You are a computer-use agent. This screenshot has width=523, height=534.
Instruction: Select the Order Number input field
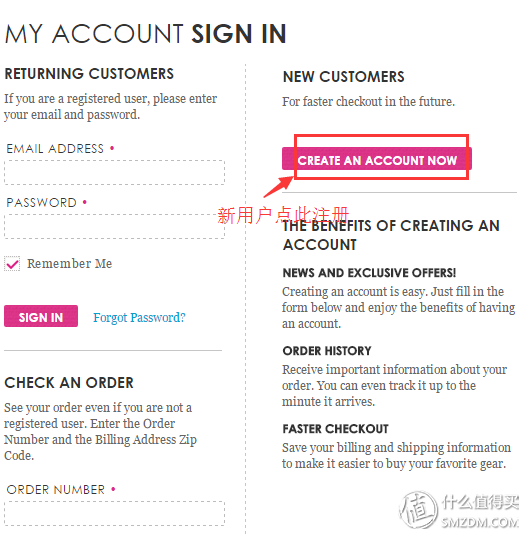[x=114, y=513]
